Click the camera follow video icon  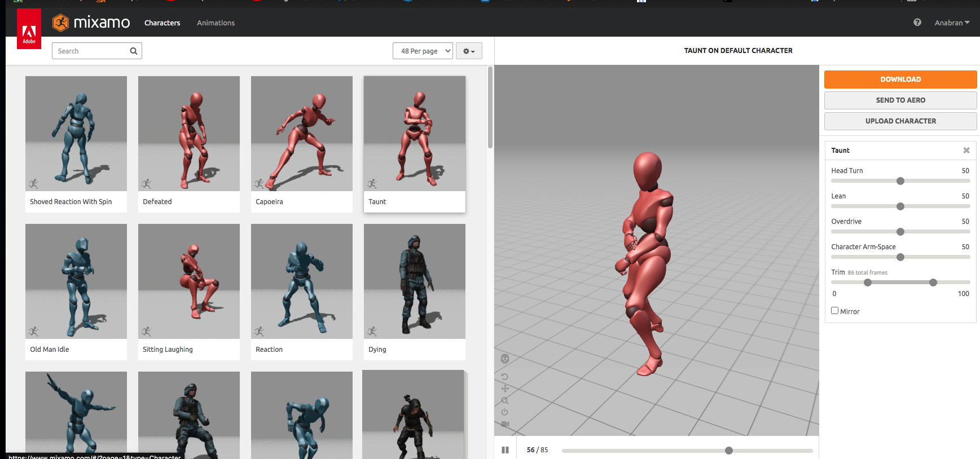pyautogui.click(x=505, y=424)
